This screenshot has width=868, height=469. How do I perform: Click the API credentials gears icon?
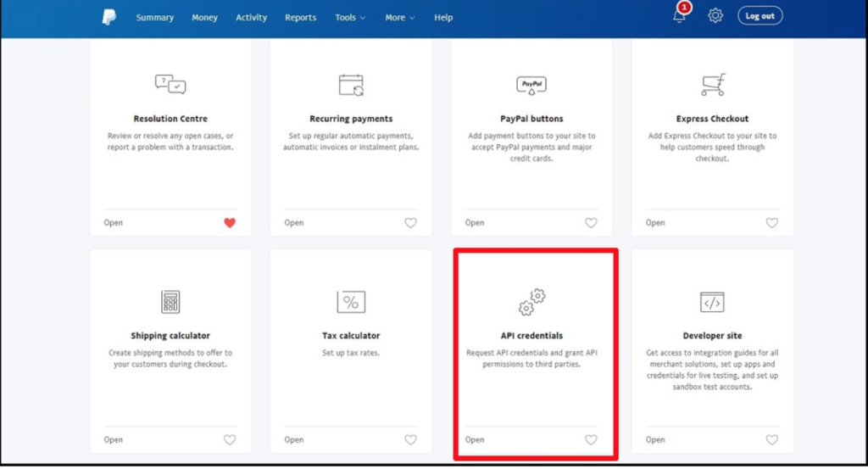coord(531,301)
